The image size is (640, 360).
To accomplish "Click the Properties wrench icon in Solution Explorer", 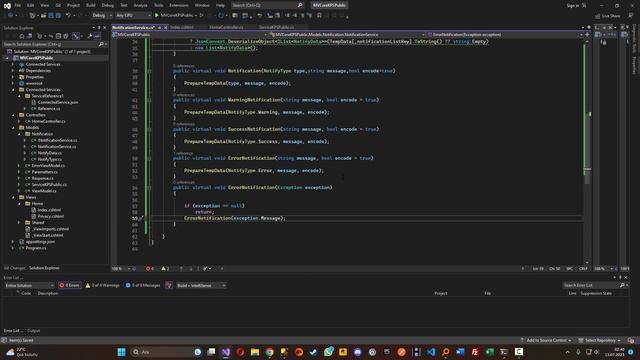I will (x=89, y=36).
